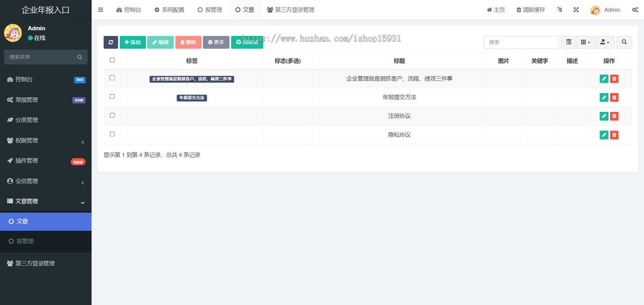
Task: Open the 更多 dropdown button
Action: click(216, 42)
